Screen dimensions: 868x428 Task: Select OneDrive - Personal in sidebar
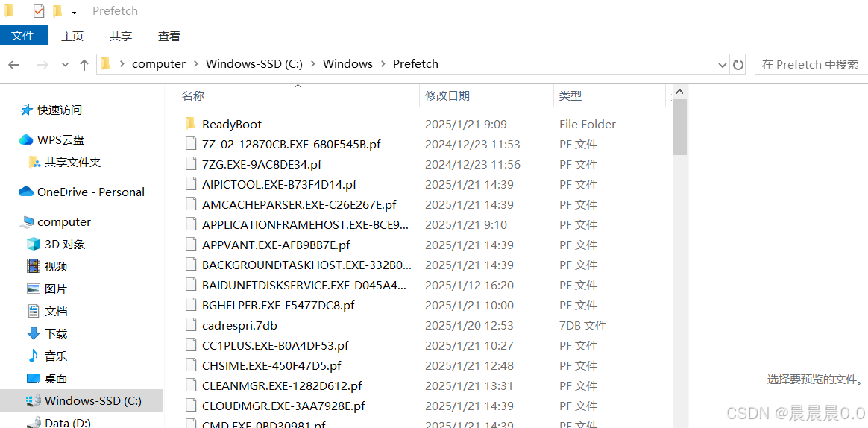tap(91, 192)
